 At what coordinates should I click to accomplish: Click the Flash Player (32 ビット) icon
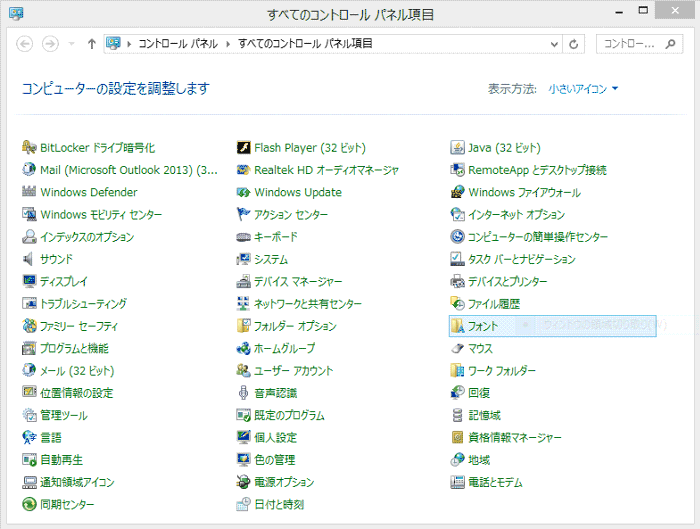(243, 147)
